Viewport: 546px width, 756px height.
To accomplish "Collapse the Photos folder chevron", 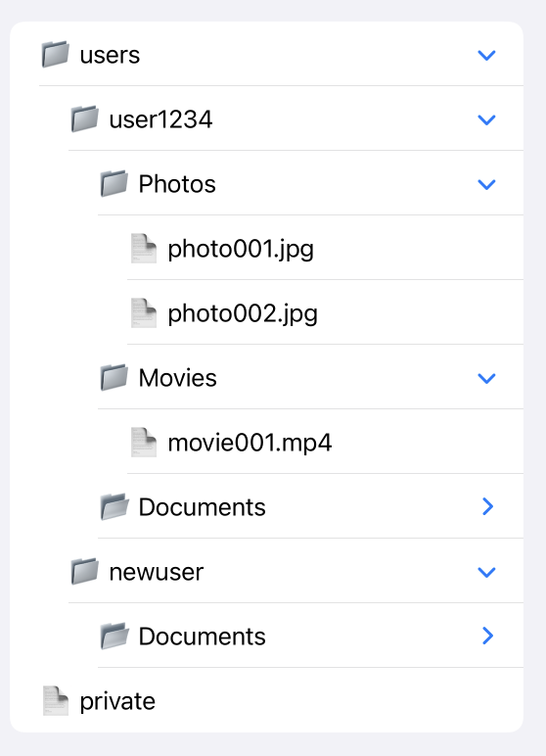I will [x=486, y=184].
